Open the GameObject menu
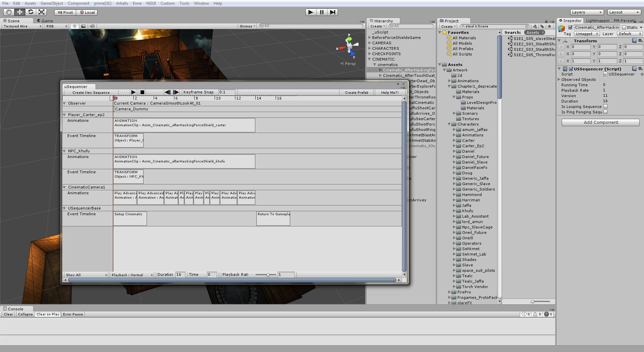This screenshot has height=352, width=644. click(x=51, y=3)
